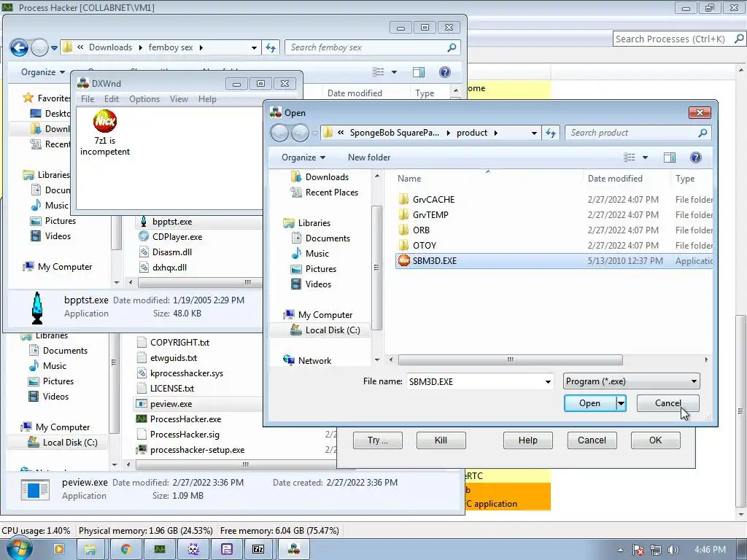Open Chrome from the taskbar
Screen dimensions: 747x560
(x=125, y=549)
